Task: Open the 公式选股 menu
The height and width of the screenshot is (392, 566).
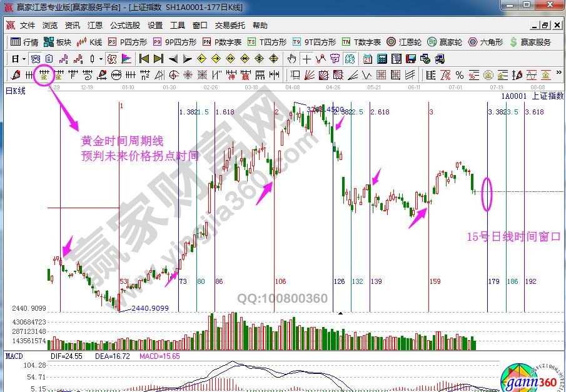Action: [125, 26]
